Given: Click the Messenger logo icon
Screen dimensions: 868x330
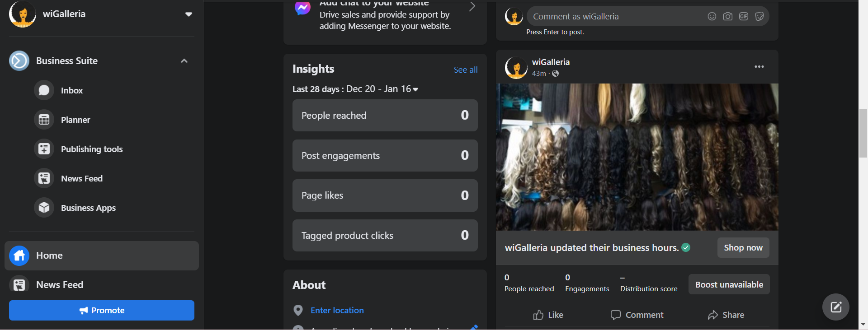Looking at the screenshot, I should (x=302, y=8).
